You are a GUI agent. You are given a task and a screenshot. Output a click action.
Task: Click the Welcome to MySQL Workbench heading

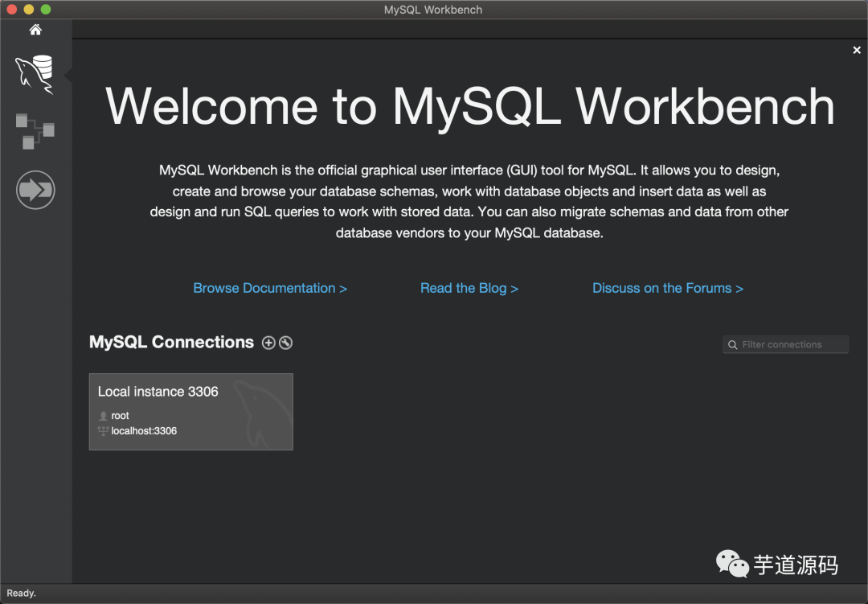[470, 106]
